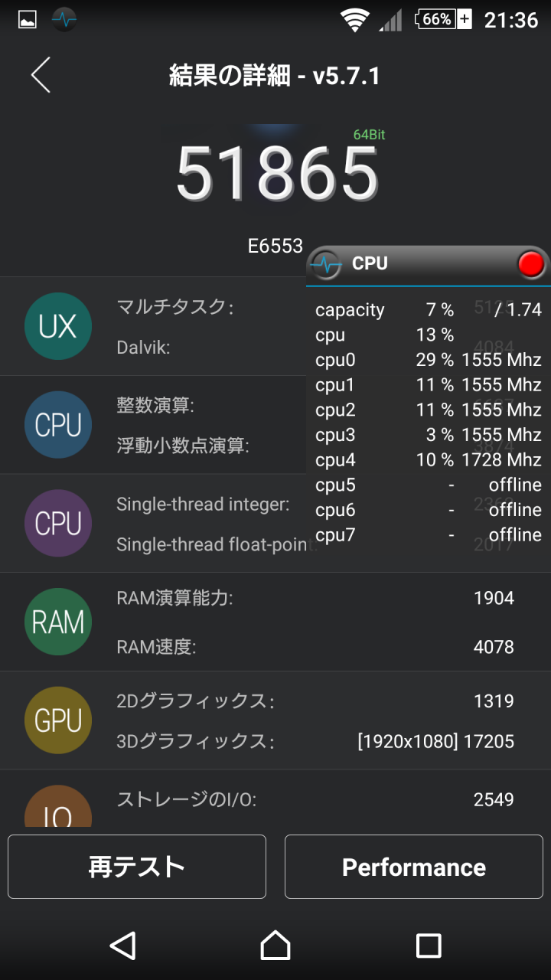Tap the teal UX category icon
The width and height of the screenshot is (551, 980).
click(x=58, y=326)
